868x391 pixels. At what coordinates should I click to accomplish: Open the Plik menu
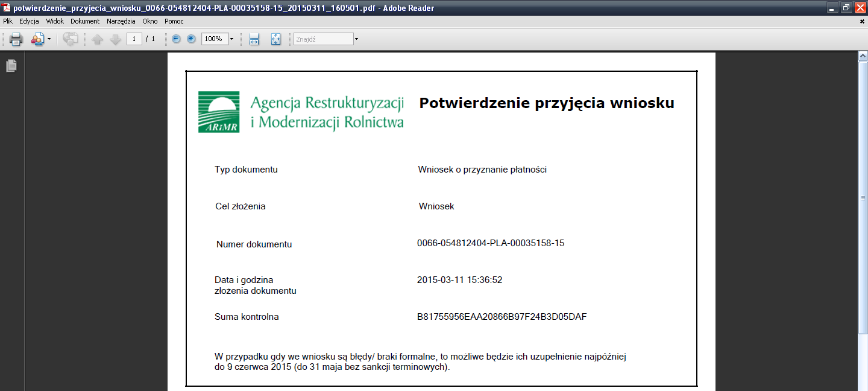click(8, 21)
